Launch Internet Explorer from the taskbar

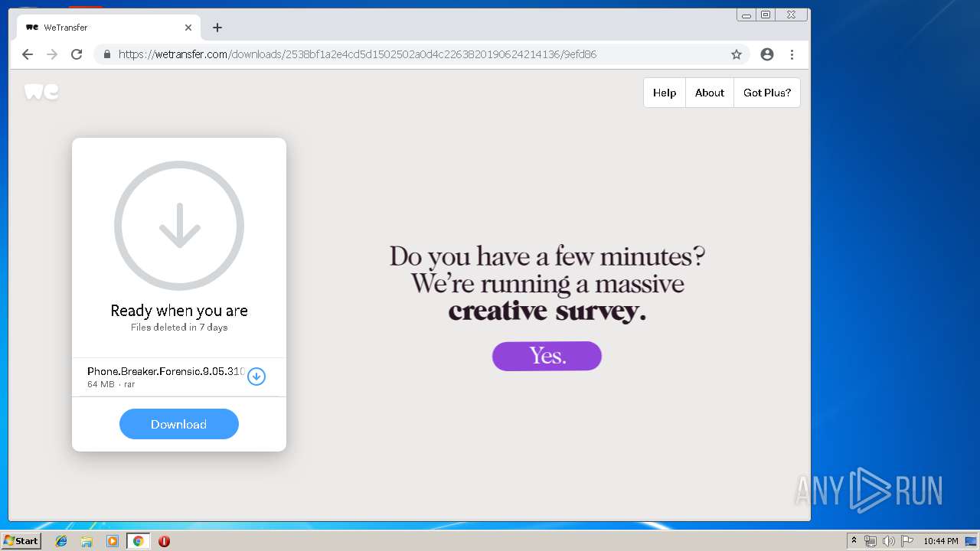tap(61, 541)
